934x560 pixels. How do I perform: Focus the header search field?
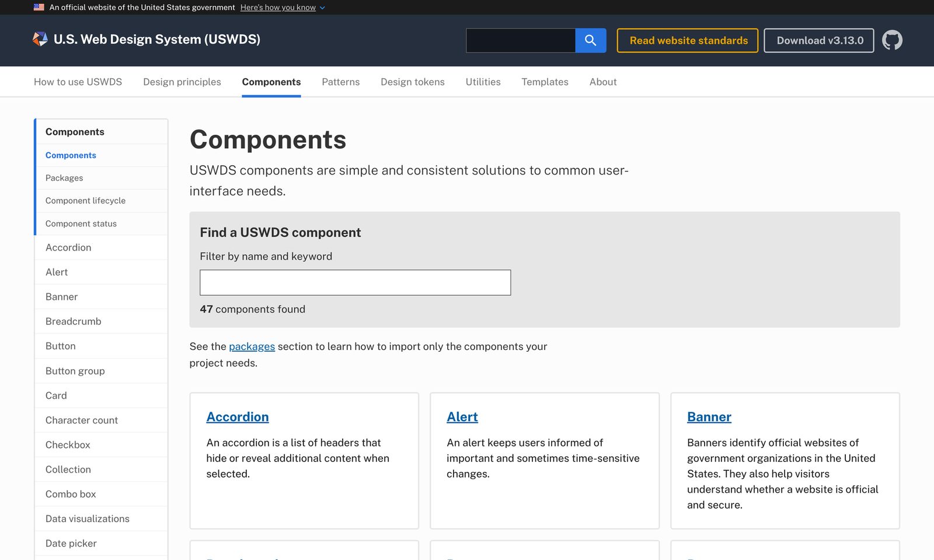pos(521,40)
